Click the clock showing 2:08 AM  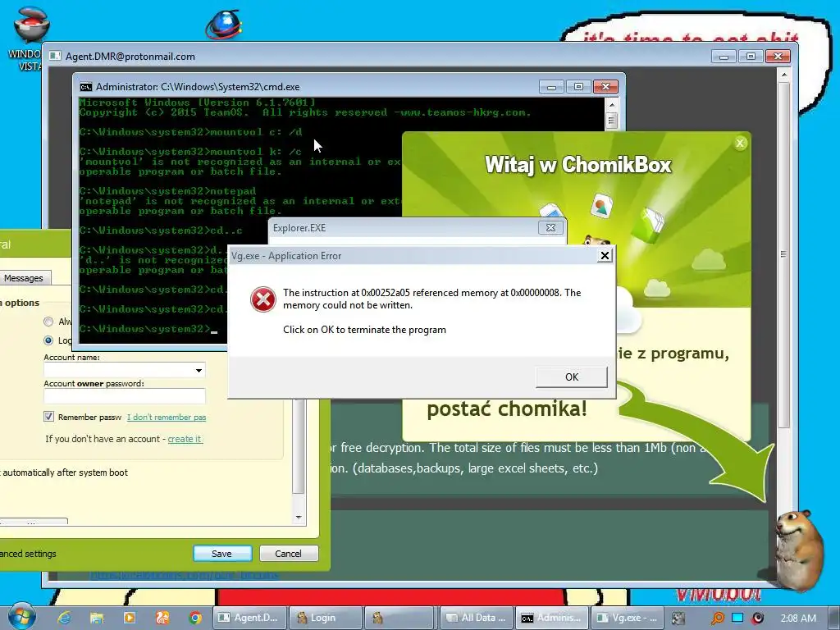(798, 619)
